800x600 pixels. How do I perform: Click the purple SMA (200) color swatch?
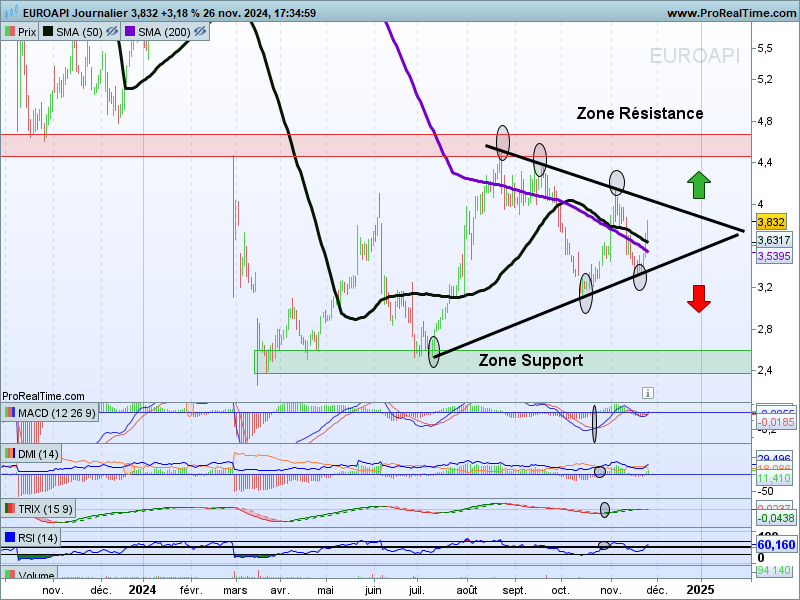pyautogui.click(x=130, y=32)
